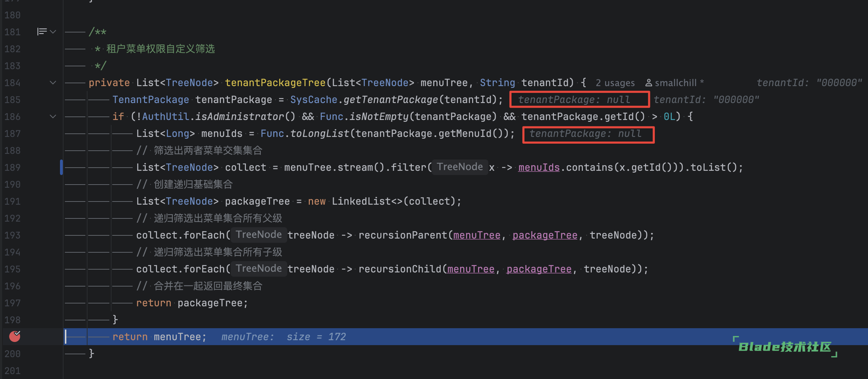Viewport: 868px width, 379px height.
Task: Click the person icon beside smallchill
Action: coord(649,83)
